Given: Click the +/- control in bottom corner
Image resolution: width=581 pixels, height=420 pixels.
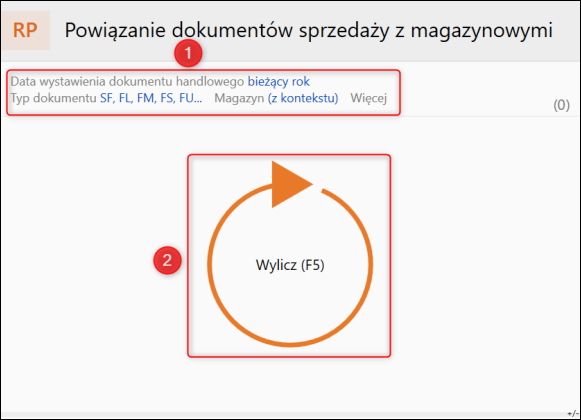Looking at the screenshot, I should point(572,413).
